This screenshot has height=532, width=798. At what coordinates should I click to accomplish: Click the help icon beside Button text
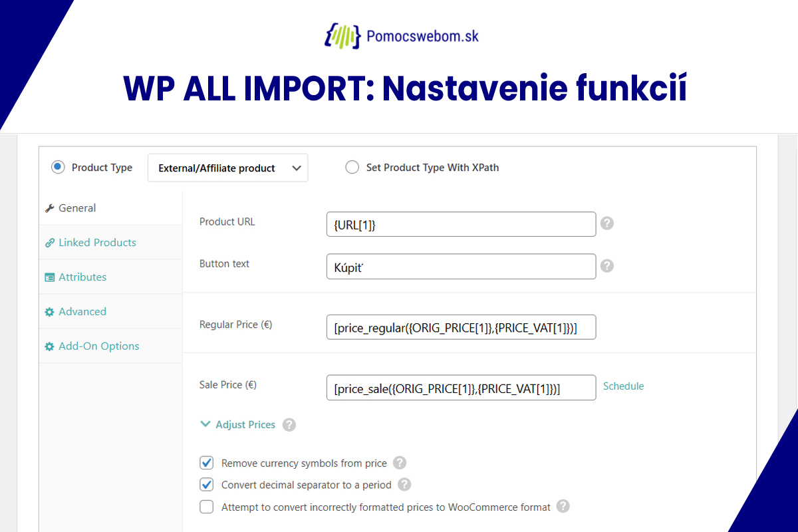point(606,265)
